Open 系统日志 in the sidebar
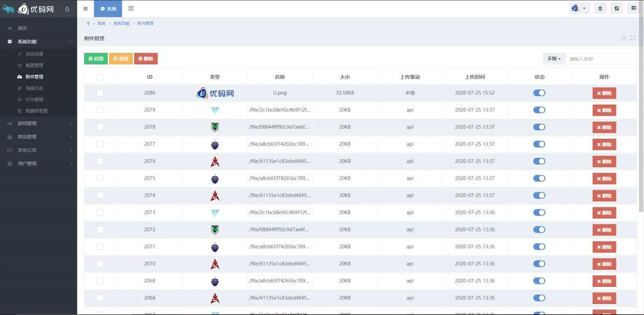The width and height of the screenshot is (644, 315). [x=34, y=88]
